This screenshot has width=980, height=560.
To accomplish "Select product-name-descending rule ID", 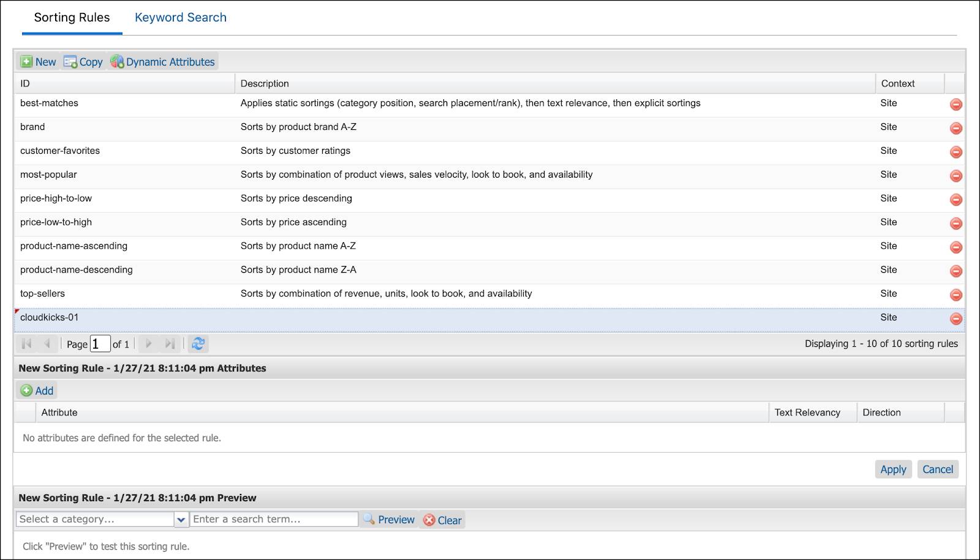I will [x=77, y=270].
